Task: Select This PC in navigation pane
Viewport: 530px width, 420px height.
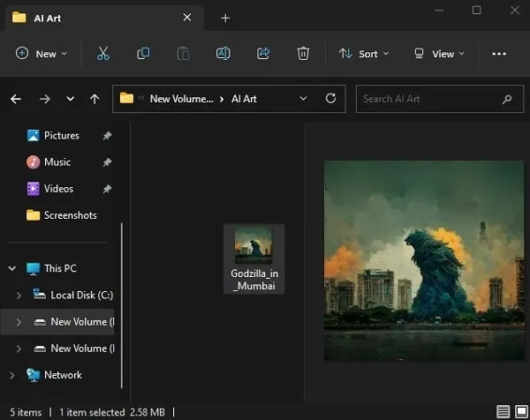Action: click(x=60, y=269)
